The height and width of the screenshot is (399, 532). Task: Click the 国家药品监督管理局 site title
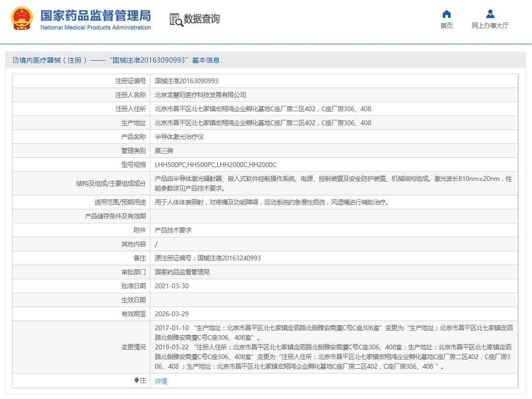tap(95, 15)
